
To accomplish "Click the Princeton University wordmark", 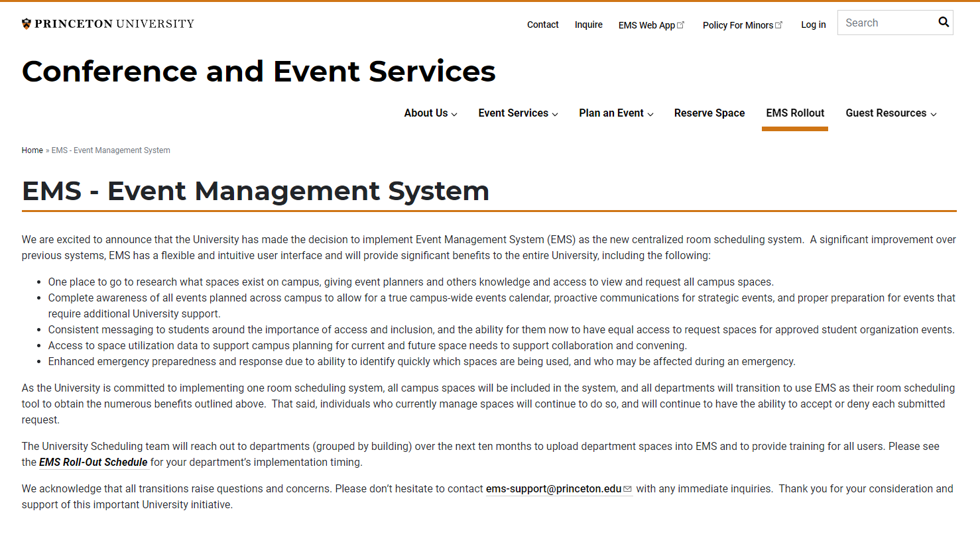I will coord(114,24).
